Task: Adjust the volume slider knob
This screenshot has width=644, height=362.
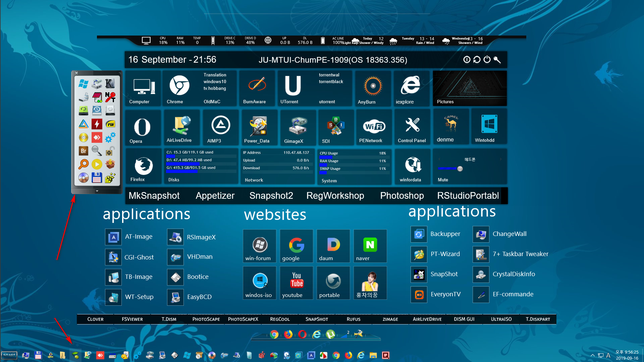Action: pos(460,169)
